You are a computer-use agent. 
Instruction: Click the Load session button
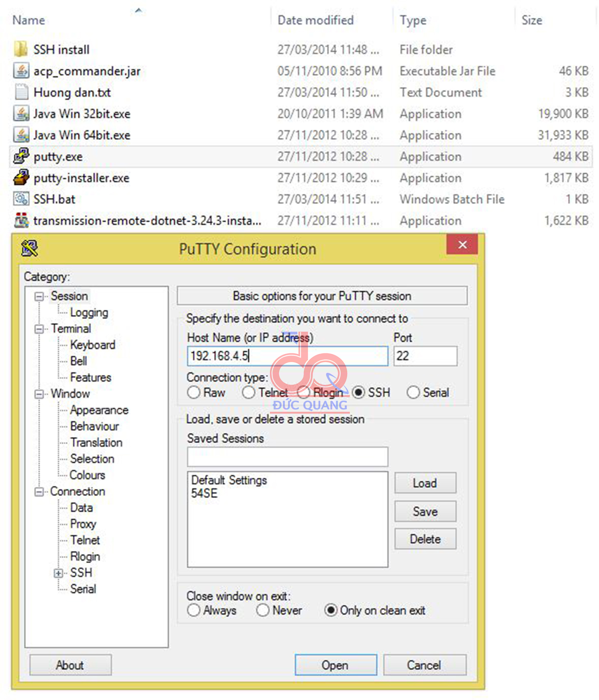pyautogui.click(x=425, y=483)
